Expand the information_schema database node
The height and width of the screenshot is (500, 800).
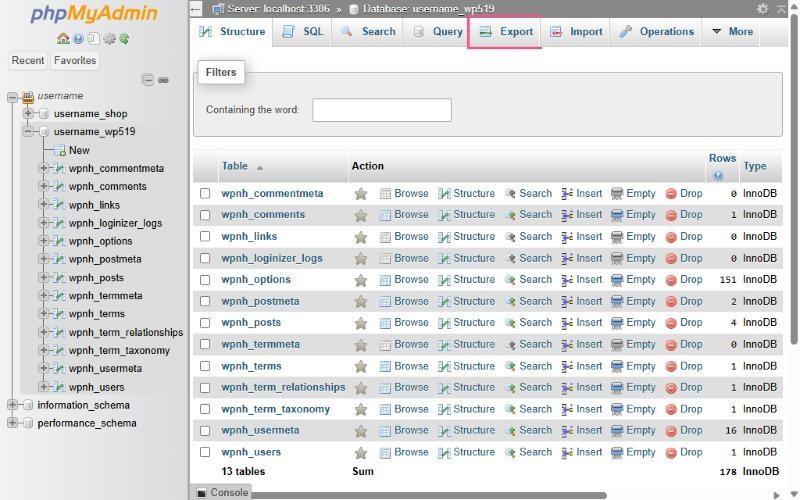pos(12,405)
